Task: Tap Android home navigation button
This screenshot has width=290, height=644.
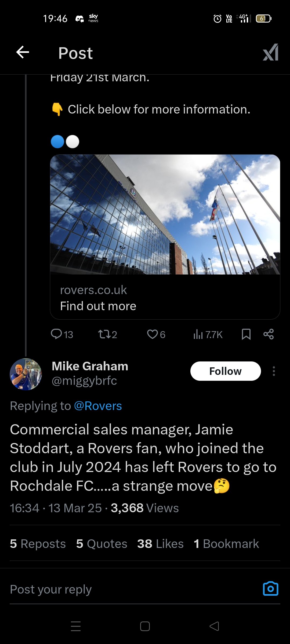Action: (145, 626)
